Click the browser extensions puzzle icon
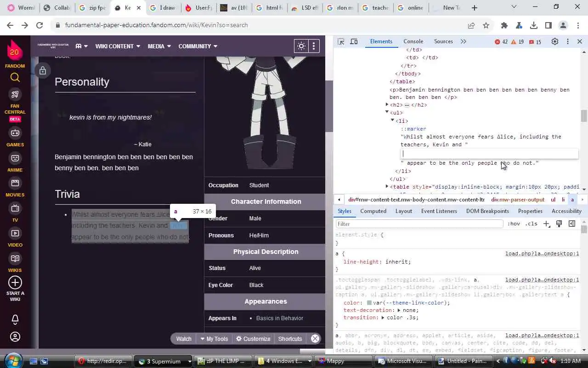Screen dimensions: 588x368 point(504,25)
